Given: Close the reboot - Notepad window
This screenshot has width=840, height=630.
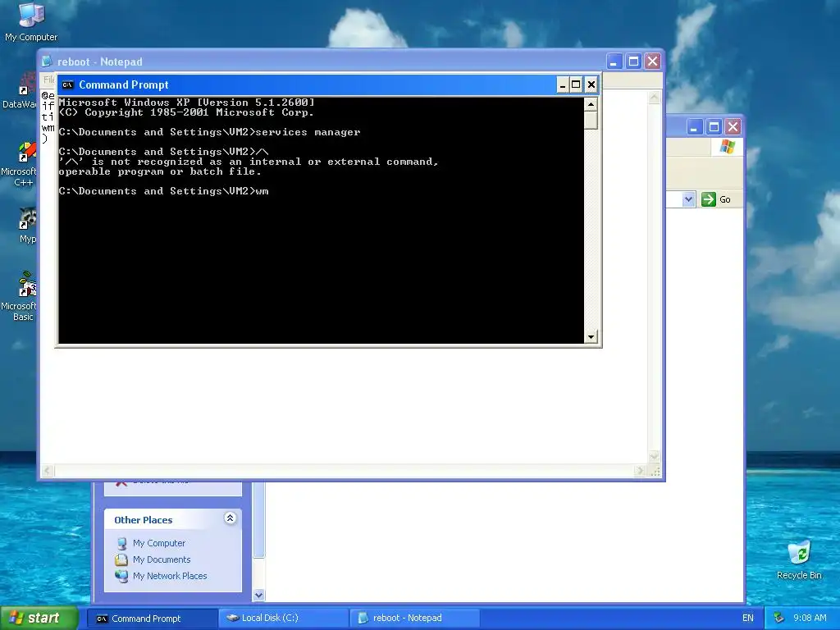Looking at the screenshot, I should pyautogui.click(x=652, y=62).
